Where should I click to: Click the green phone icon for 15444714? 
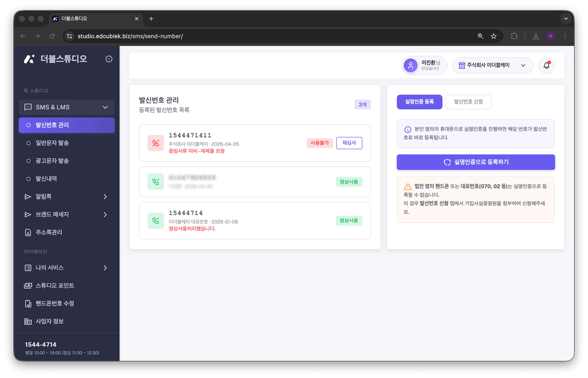point(155,220)
